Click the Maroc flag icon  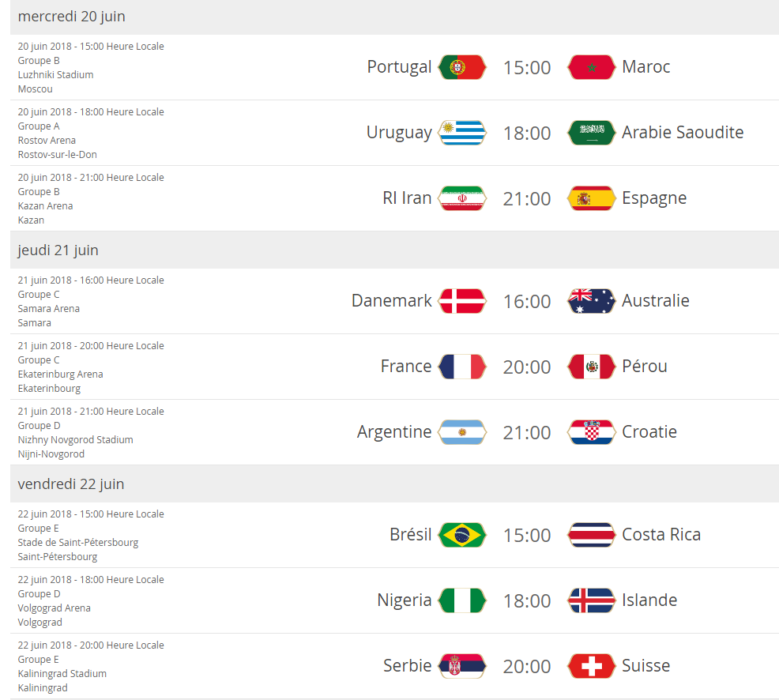(591, 67)
